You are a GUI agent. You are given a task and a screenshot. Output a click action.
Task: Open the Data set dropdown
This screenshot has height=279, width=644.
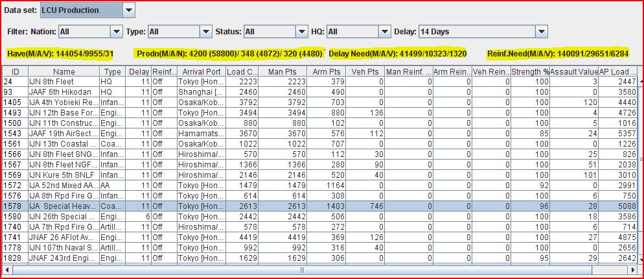tap(128, 10)
